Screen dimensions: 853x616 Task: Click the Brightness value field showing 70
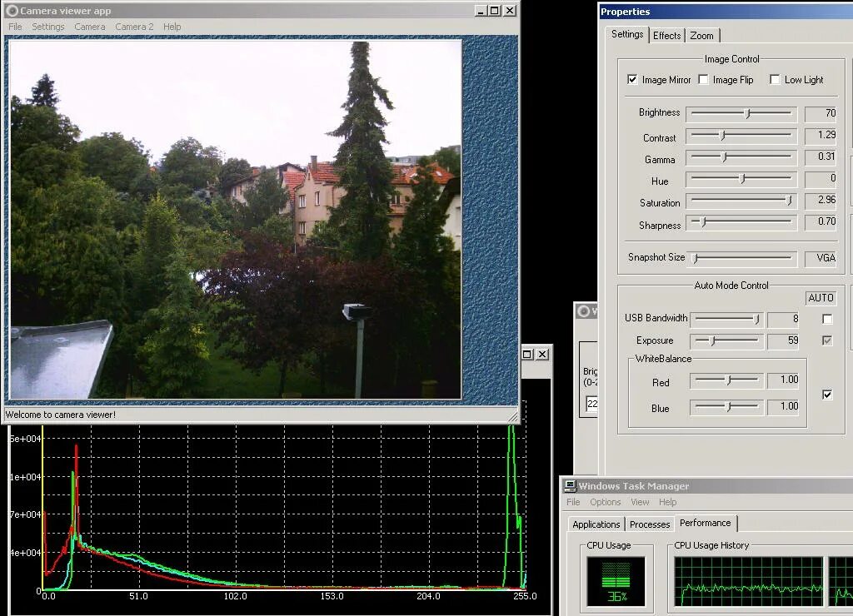[822, 112]
